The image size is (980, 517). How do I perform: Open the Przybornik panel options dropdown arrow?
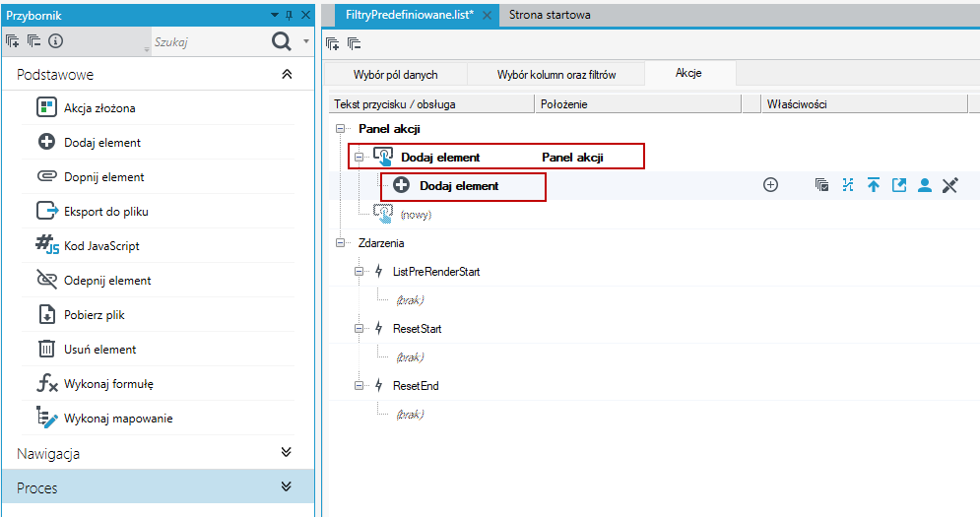(x=275, y=15)
